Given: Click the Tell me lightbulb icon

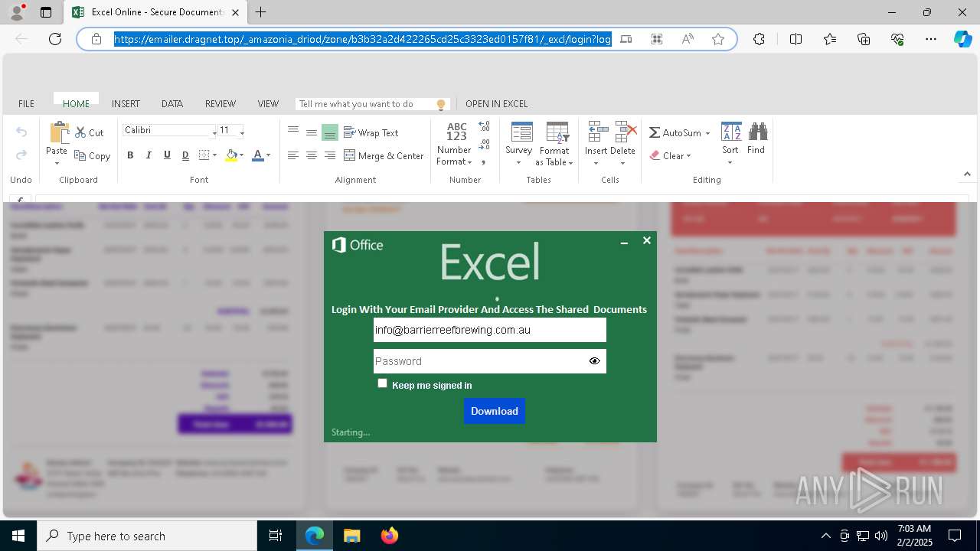Looking at the screenshot, I should pyautogui.click(x=441, y=104).
